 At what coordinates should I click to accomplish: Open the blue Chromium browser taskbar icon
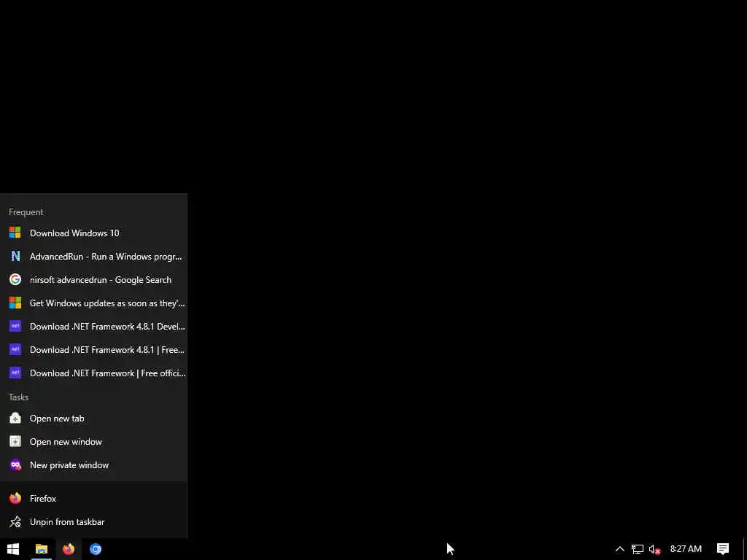tap(96, 549)
